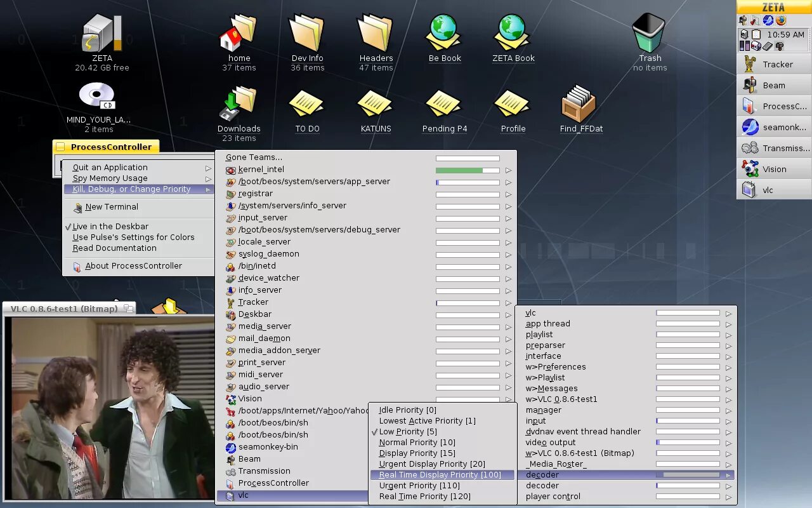Screen dimensions: 812x508
Task: Open the Headers folder
Action: (376, 33)
